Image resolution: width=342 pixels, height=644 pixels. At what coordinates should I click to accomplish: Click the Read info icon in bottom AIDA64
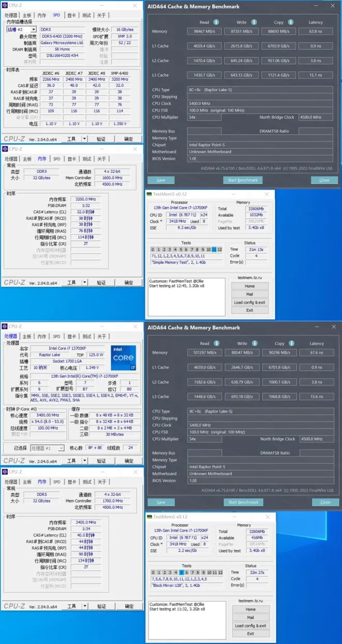pyautogui.click(x=217, y=343)
